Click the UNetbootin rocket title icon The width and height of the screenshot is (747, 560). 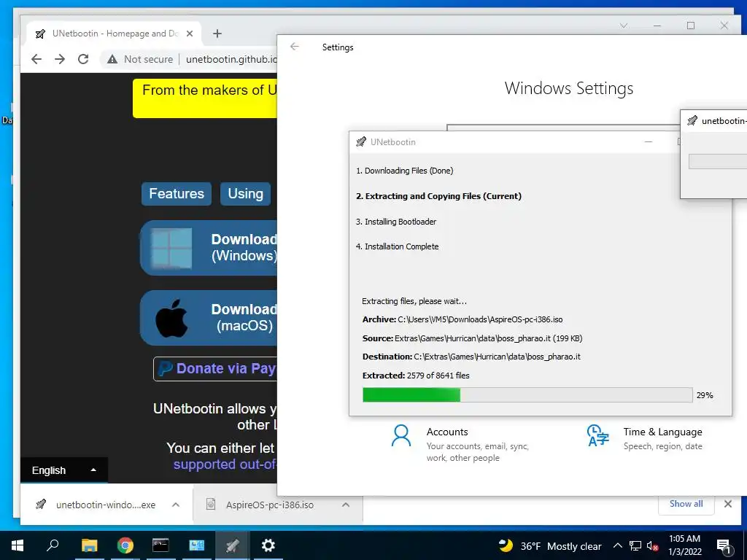361,142
